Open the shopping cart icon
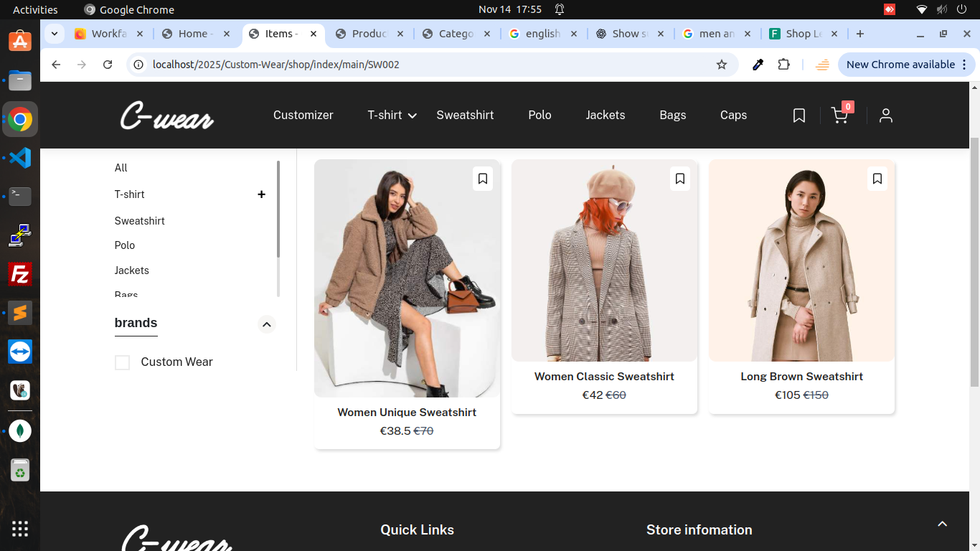Image resolution: width=980 pixels, height=551 pixels. click(840, 116)
